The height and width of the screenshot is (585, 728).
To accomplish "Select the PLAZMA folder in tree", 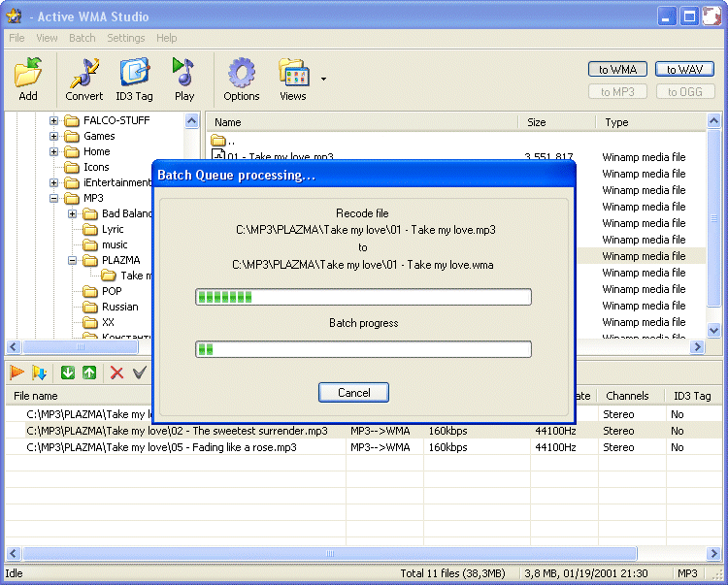I will tap(121, 260).
